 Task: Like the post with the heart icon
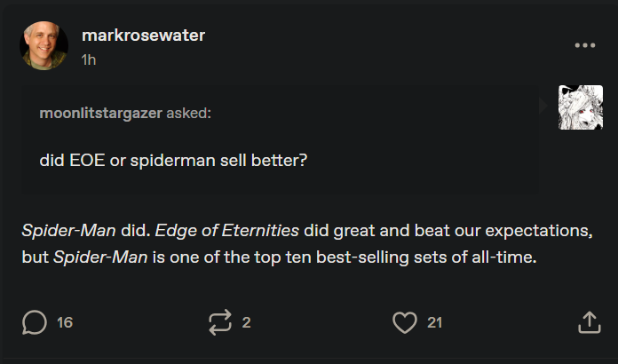404,322
